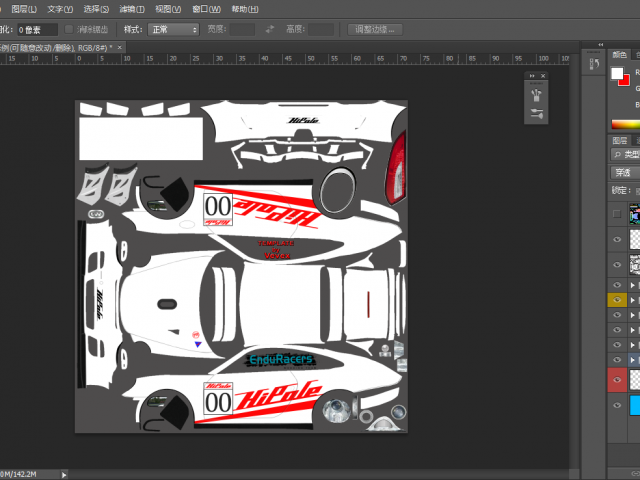The image size is (640, 480).
Task: Open the layer blend mode dropdown 穿透
Action: pyautogui.click(x=625, y=173)
